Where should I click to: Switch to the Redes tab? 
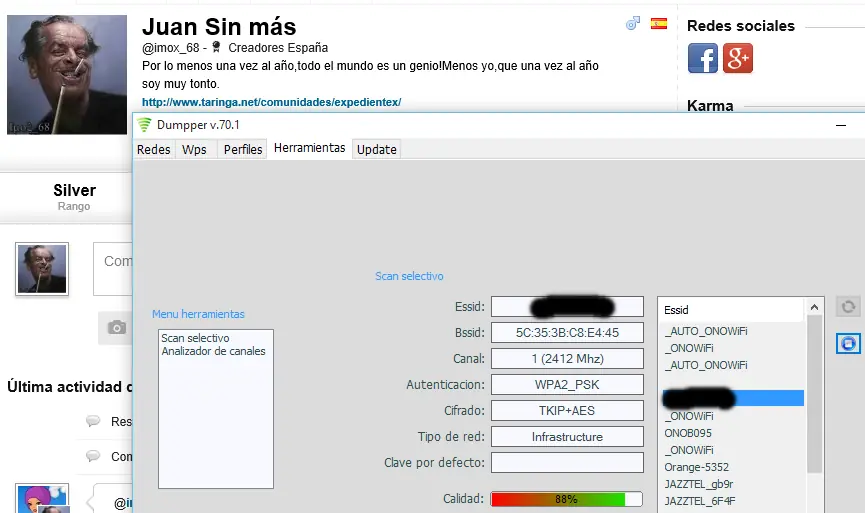(153, 149)
